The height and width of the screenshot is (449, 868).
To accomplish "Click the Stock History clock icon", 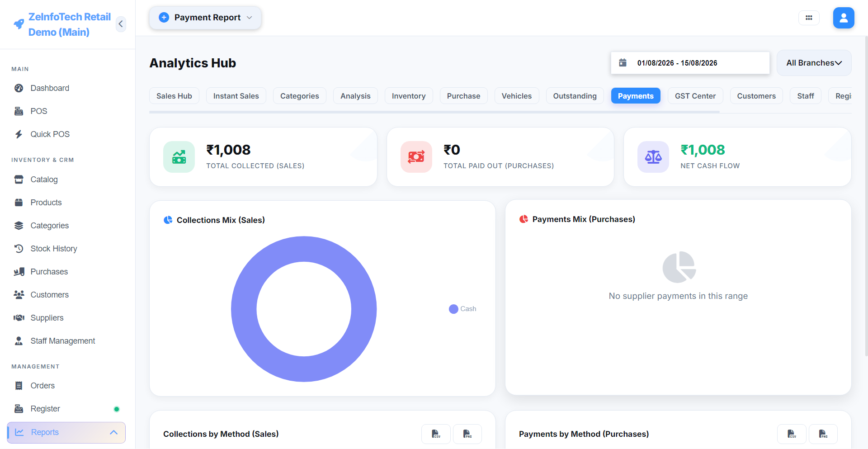I will pyautogui.click(x=19, y=249).
